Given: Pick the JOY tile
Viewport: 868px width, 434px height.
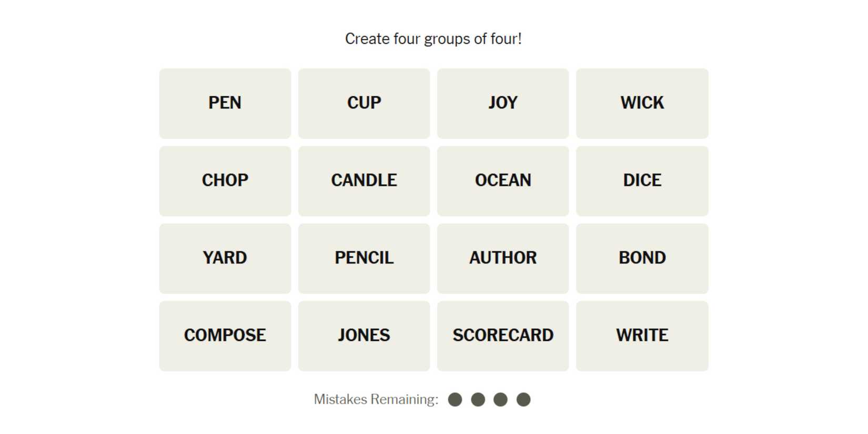Looking at the screenshot, I should (x=502, y=103).
